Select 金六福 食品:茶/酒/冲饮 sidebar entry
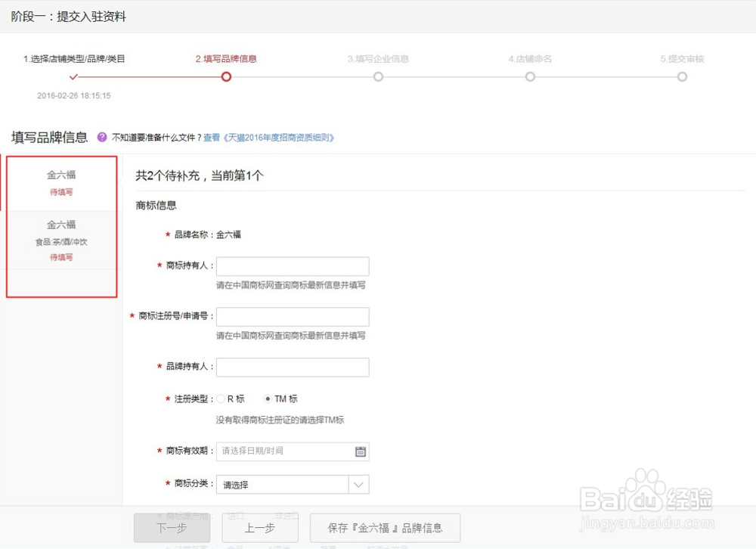 61,240
